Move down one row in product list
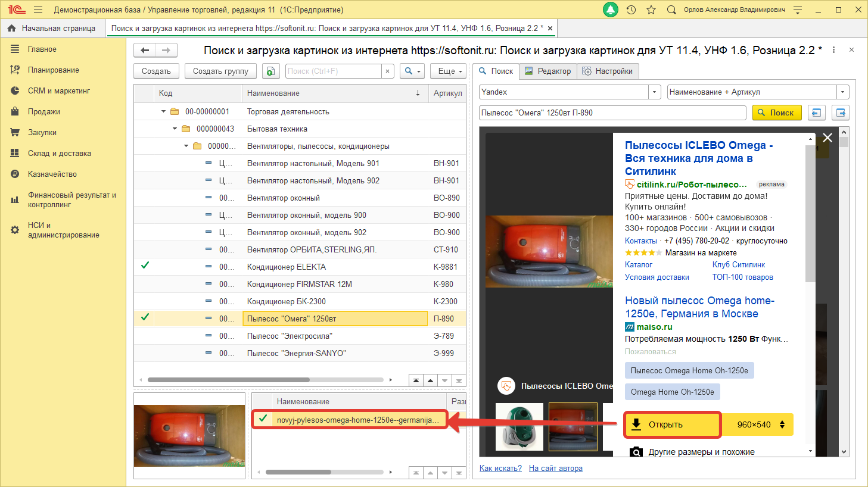The height and width of the screenshot is (487, 868). [444, 380]
